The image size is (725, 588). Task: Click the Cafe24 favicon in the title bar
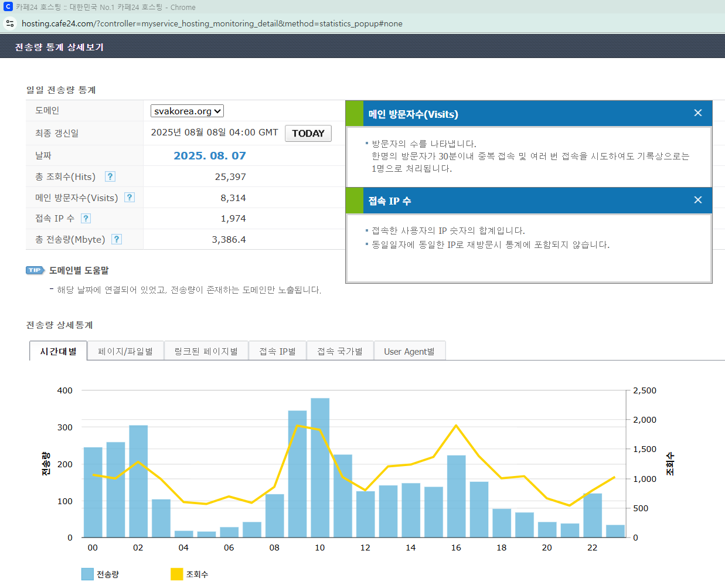[x=8, y=7]
